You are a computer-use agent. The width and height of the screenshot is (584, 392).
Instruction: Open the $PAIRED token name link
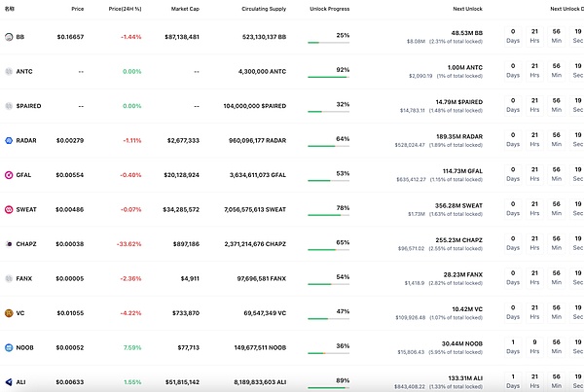(29, 106)
